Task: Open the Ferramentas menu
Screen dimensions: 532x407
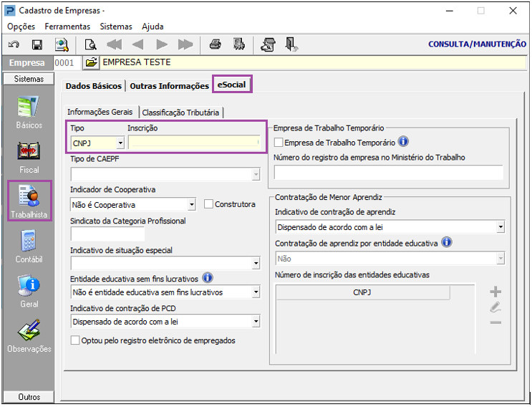Action: (67, 27)
